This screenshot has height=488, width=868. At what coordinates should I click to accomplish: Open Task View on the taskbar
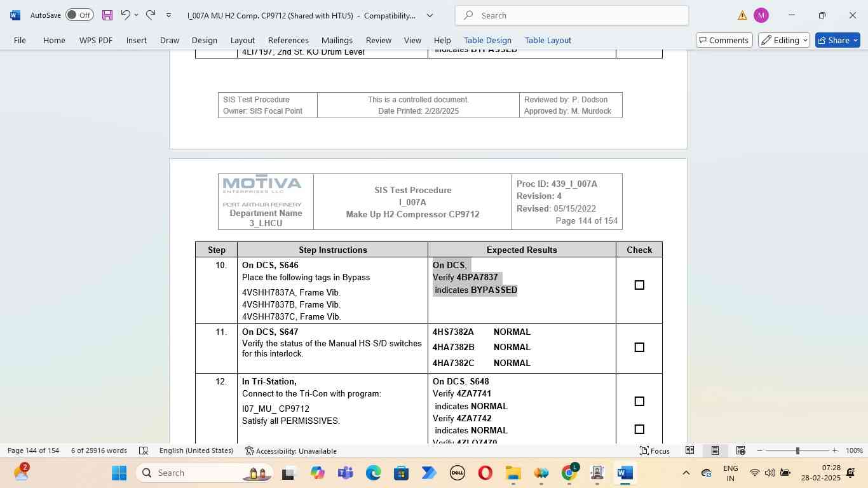coord(289,473)
